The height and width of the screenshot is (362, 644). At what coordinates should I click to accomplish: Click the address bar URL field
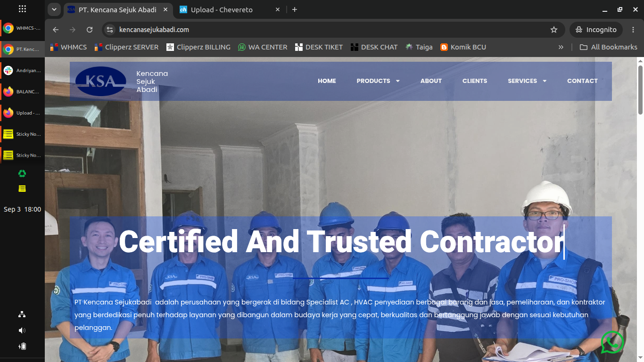(330, 30)
